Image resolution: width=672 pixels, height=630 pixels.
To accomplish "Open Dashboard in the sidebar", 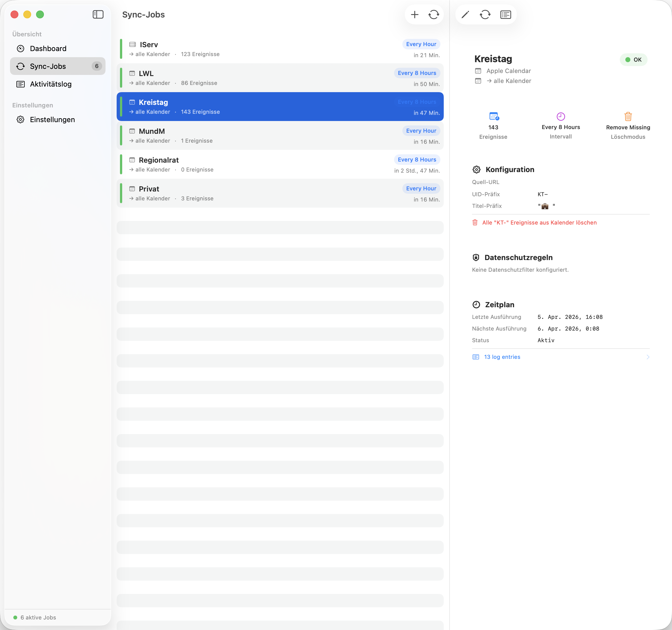I will pyautogui.click(x=48, y=49).
